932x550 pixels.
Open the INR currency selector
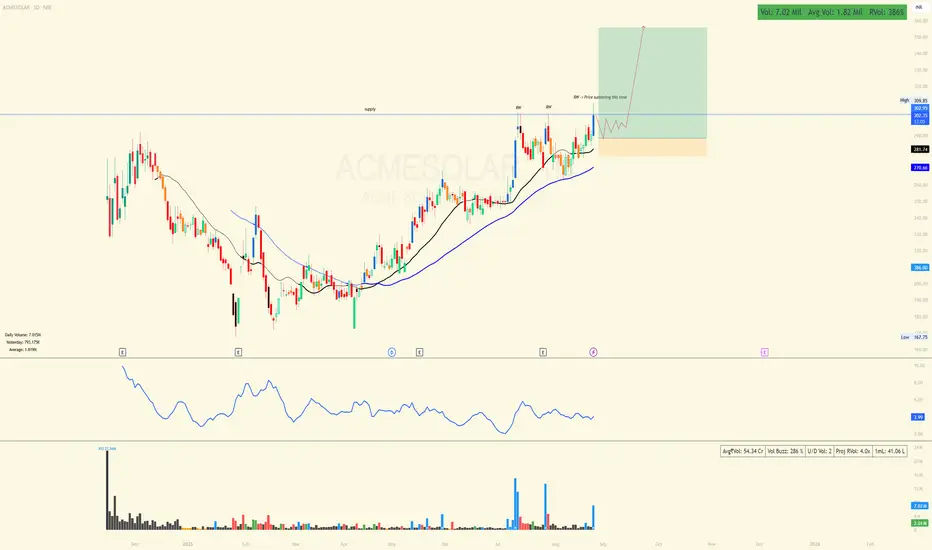[918, 7]
